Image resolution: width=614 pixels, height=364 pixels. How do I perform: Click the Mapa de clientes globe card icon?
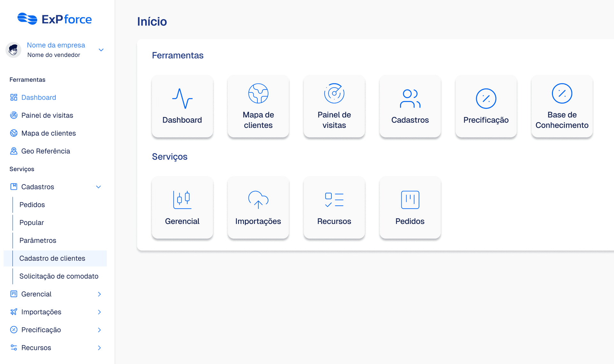coord(258,93)
